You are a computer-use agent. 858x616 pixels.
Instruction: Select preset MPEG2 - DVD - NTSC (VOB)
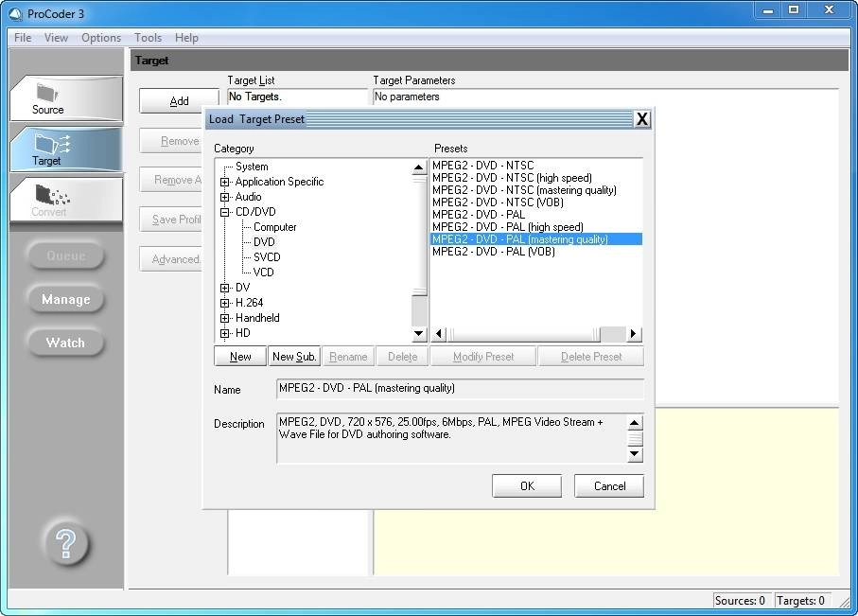point(498,202)
